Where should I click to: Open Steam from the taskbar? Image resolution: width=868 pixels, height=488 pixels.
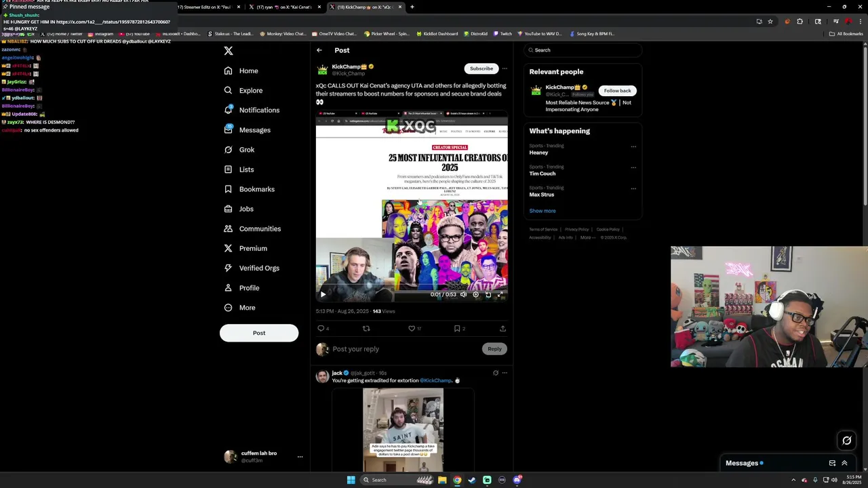point(472,480)
